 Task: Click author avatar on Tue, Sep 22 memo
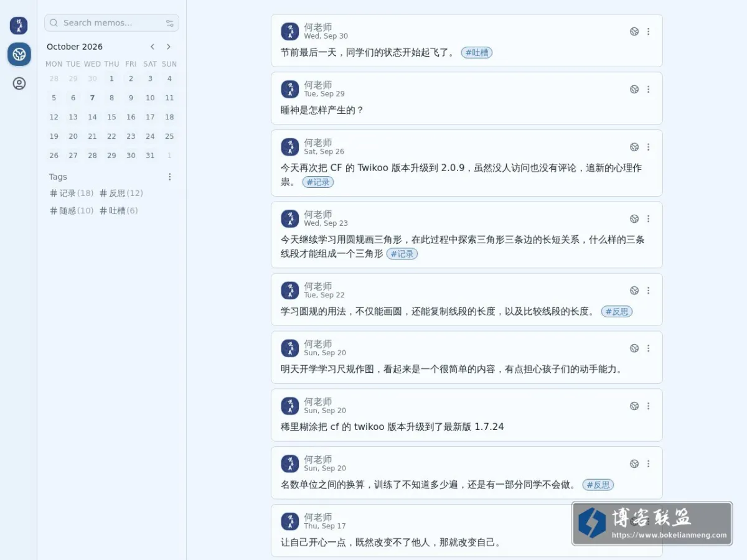(x=290, y=291)
